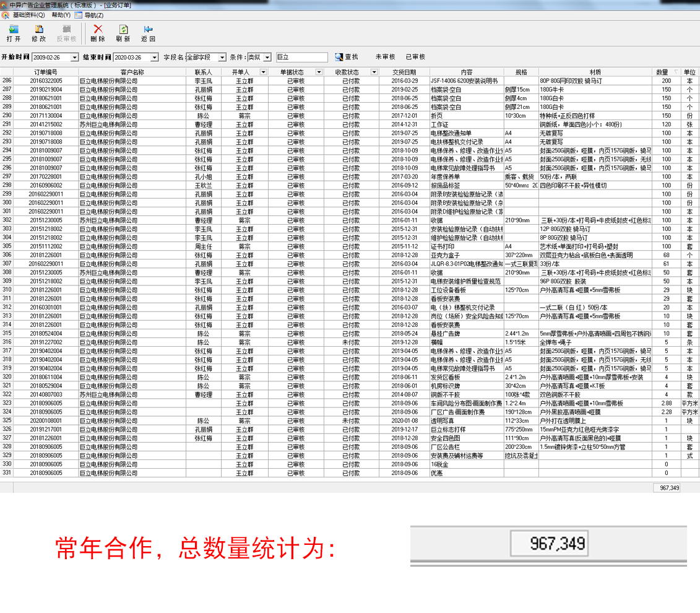
Task: Click contact 周主任 in row 305
Action: click(x=204, y=246)
